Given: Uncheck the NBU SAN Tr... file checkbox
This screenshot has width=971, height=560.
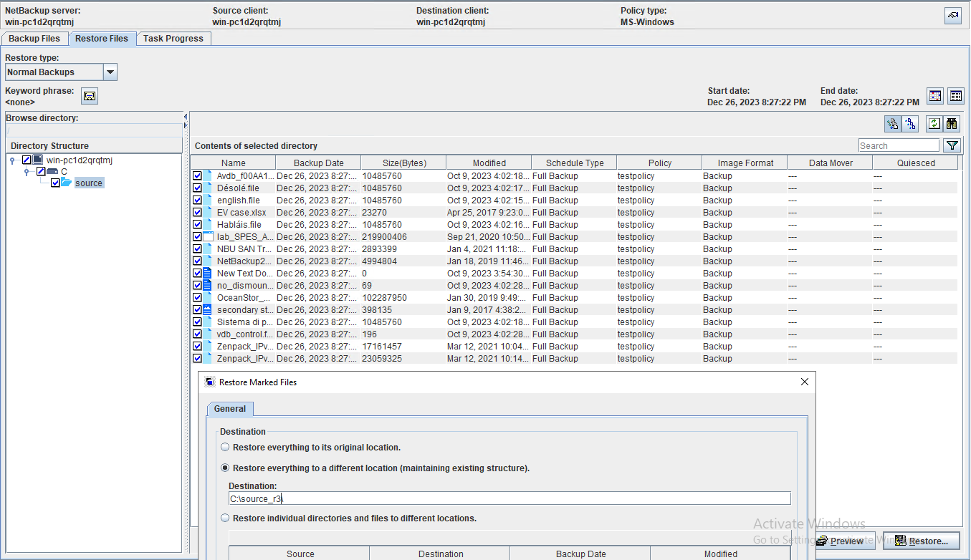Looking at the screenshot, I should click(197, 248).
